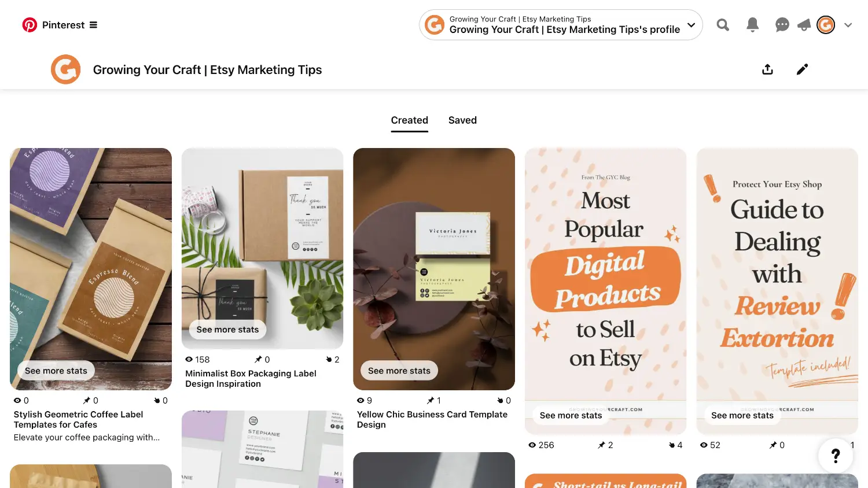Edit profile with the pencil icon
Viewport: 868px width, 488px height.
[802, 69]
